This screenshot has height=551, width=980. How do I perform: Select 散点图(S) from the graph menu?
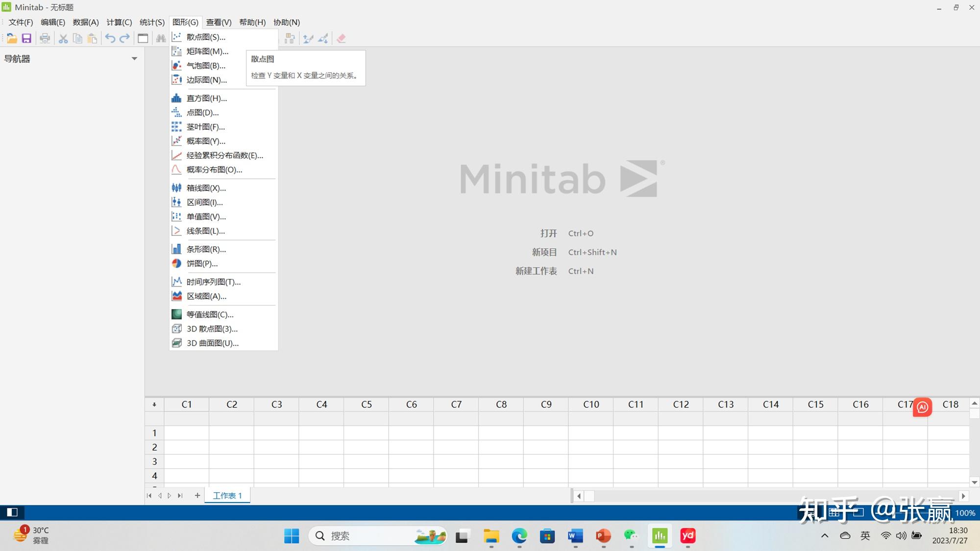click(205, 37)
